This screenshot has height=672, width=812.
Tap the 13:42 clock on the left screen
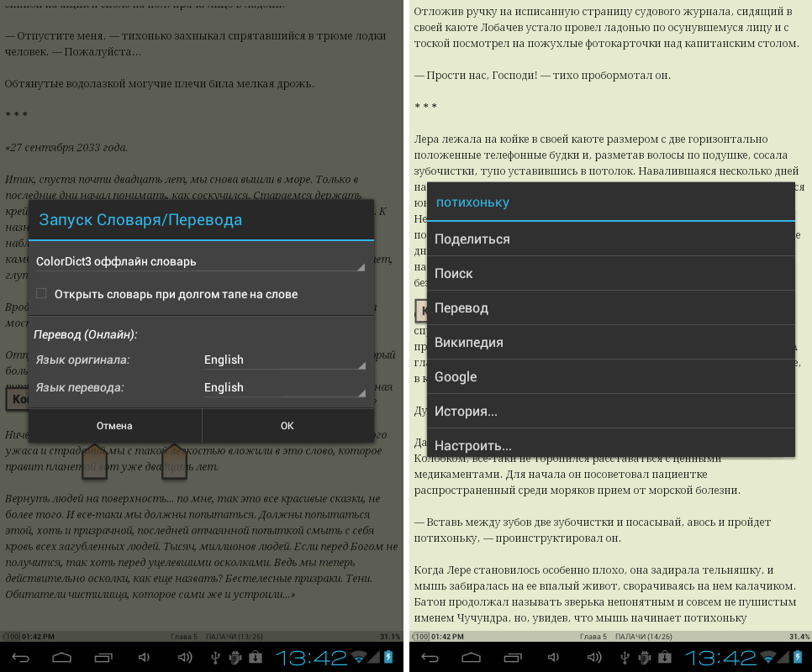tap(311, 658)
